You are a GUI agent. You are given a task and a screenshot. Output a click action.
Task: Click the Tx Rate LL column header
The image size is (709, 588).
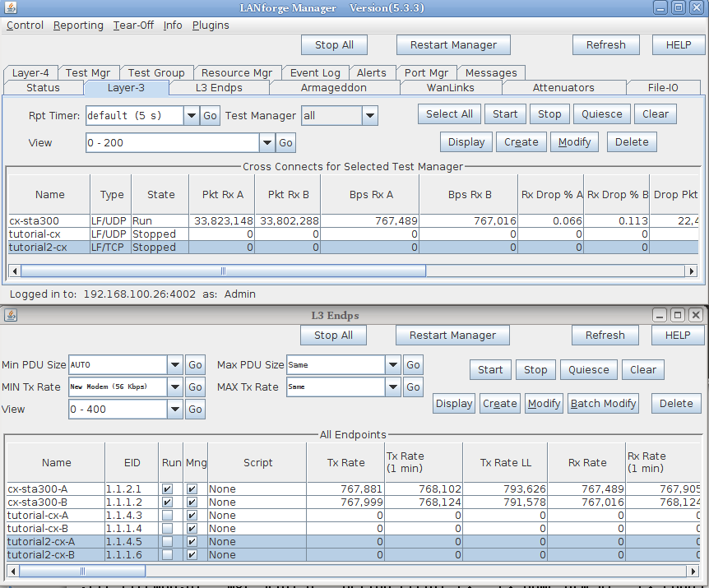pyautogui.click(x=506, y=463)
